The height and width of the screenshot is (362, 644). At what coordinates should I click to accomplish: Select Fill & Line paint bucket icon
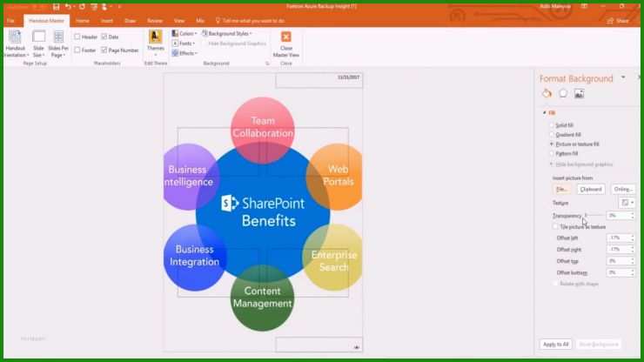(547, 94)
